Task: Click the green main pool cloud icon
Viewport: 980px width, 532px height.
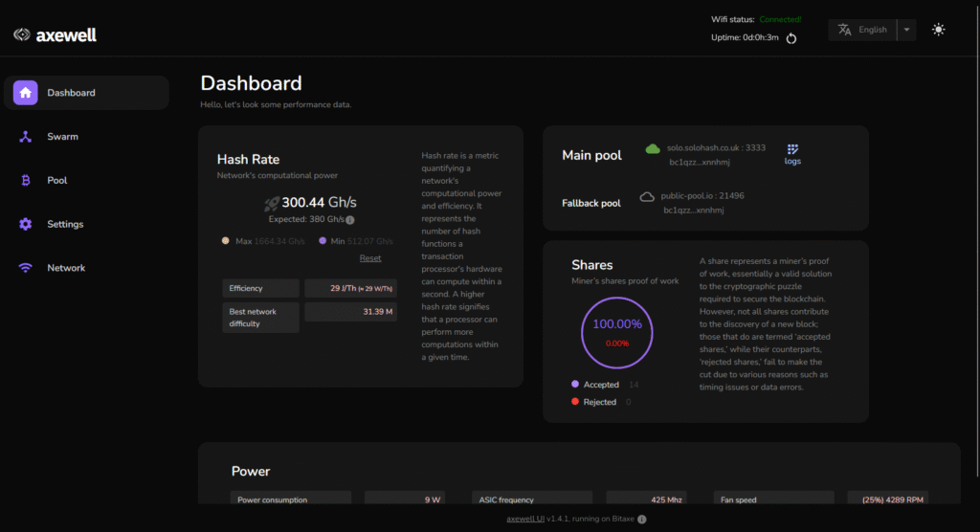Action: point(653,149)
